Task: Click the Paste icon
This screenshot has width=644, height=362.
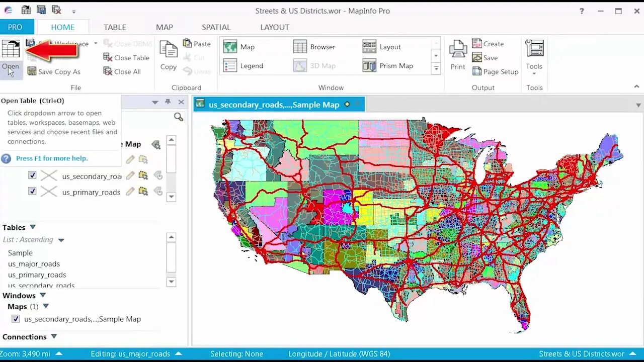Action: tap(187, 44)
